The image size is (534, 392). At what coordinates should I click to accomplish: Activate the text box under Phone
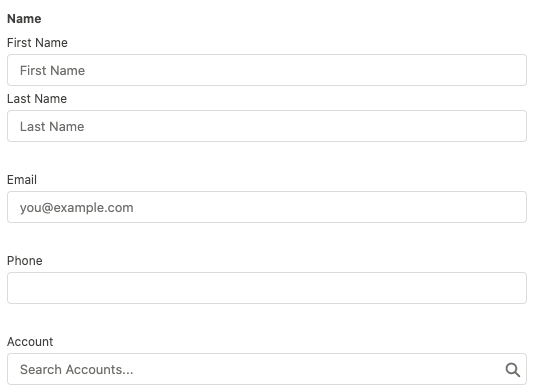click(x=267, y=288)
